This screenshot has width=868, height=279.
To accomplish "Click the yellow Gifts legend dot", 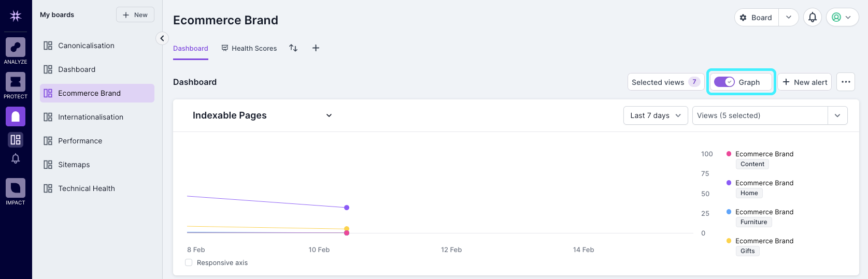I will click(x=729, y=241).
